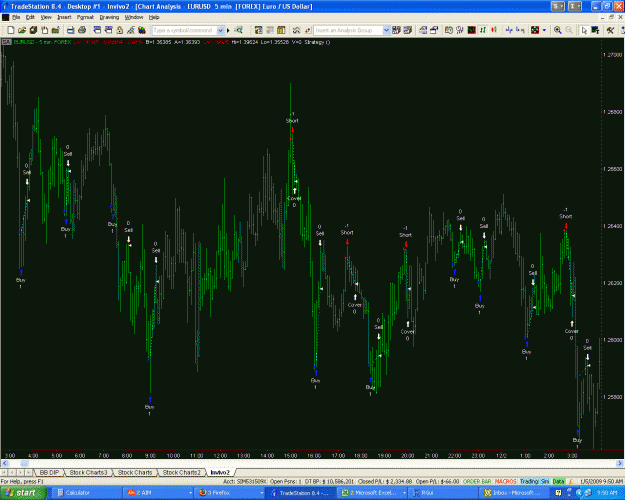Open the Inbox - Microsoft taskbar button
Screen dimensions: 625x500
[514, 493]
